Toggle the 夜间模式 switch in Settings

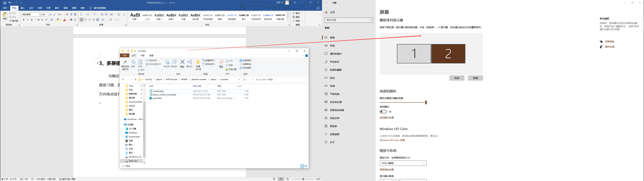[383, 112]
